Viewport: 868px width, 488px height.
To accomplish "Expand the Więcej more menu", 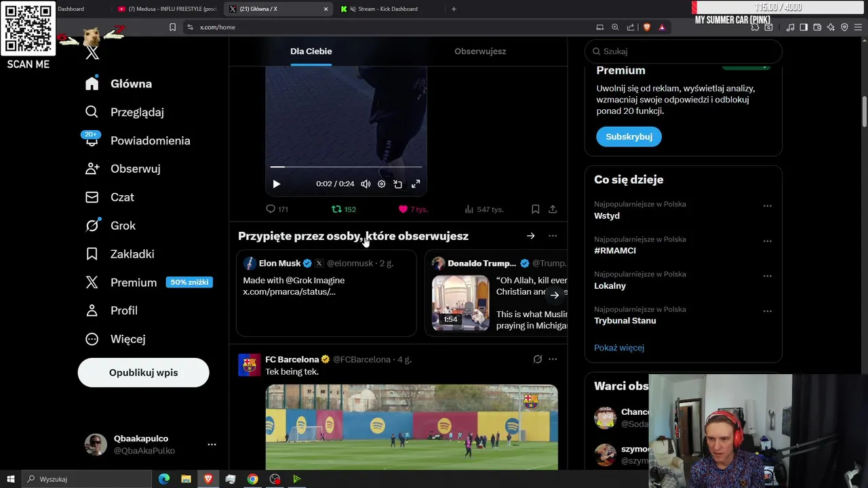I will point(115,339).
